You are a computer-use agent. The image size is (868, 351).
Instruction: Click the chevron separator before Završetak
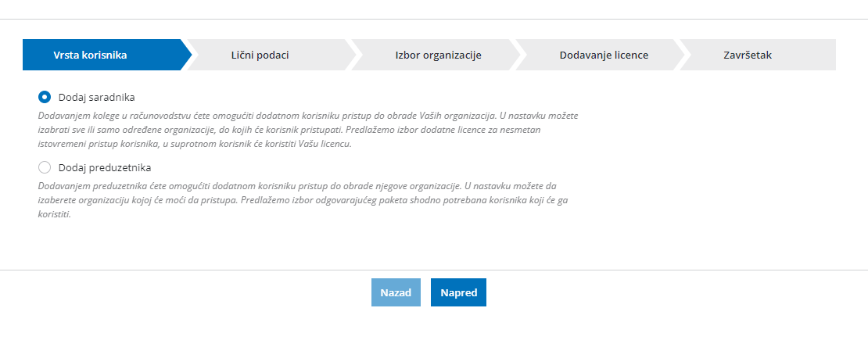pyautogui.click(x=682, y=55)
